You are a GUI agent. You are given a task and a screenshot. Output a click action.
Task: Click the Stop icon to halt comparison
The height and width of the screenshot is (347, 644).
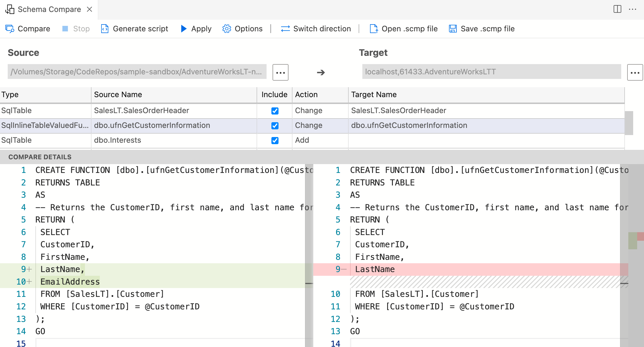coord(65,28)
